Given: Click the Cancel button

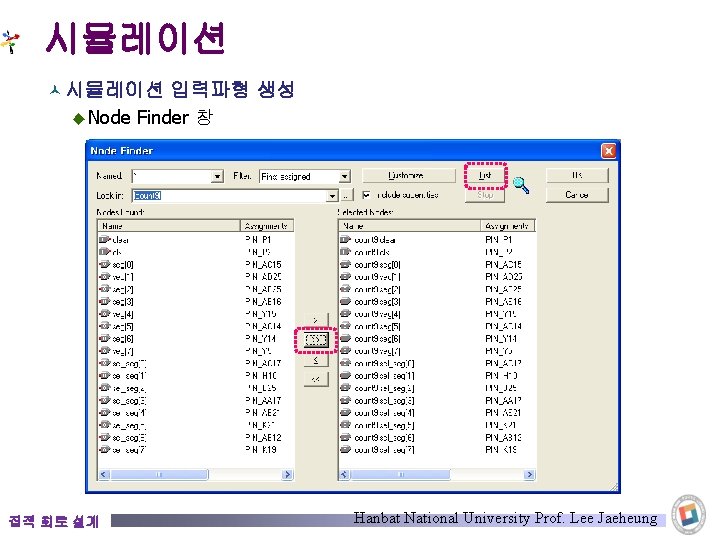Looking at the screenshot, I should click(x=577, y=195).
